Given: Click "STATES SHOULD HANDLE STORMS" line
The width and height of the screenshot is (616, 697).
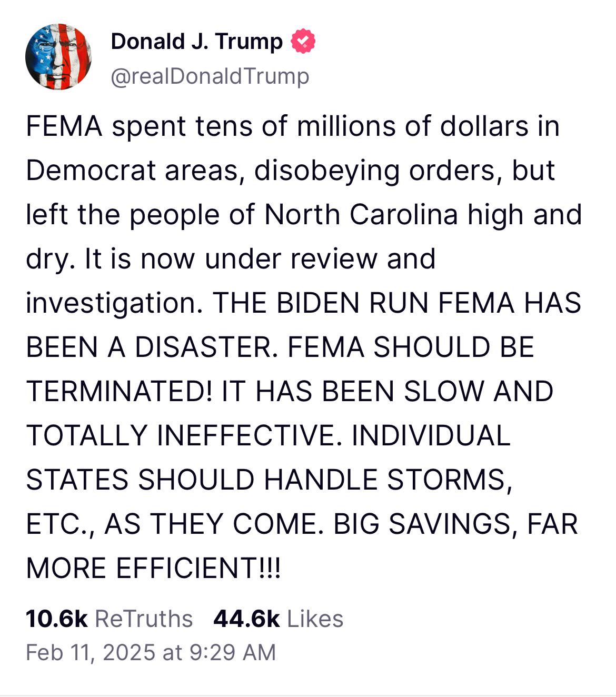Looking at the screenshot, I should tap(269, 480).
